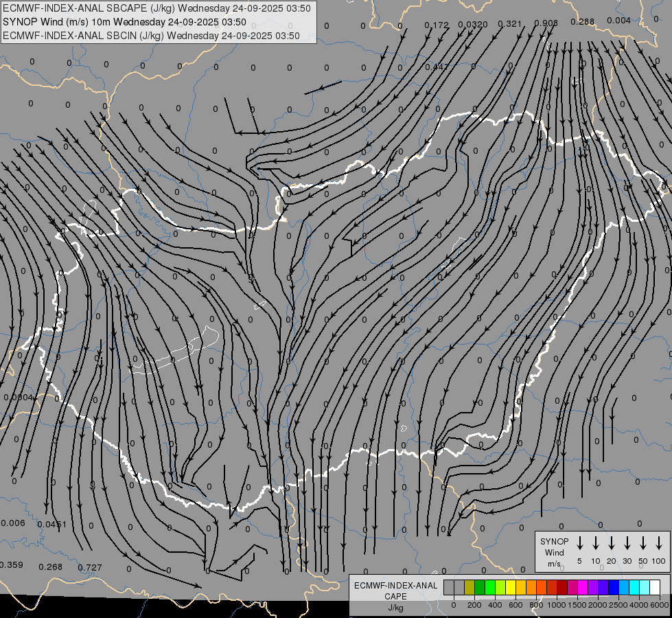Click the wind legend arrow above 20
This screenshot has width=672, height=618.
tap(612, 543)
